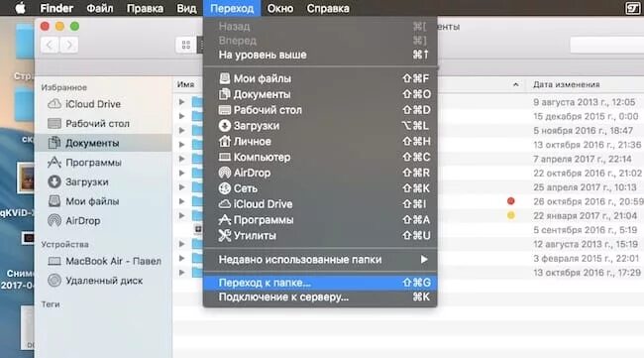Click the Сеть globe icon
Viewport: 644px width, 358px height.
tap(224, 188)
